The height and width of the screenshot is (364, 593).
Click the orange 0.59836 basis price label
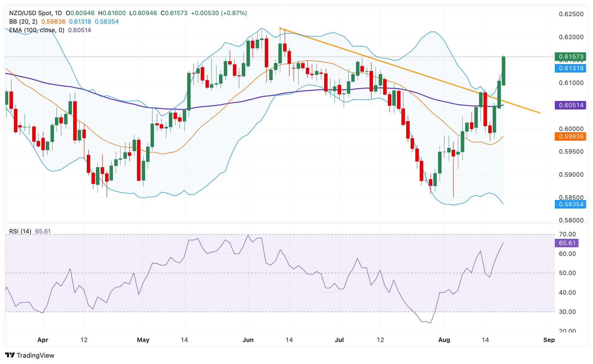(x=570, y=137)
